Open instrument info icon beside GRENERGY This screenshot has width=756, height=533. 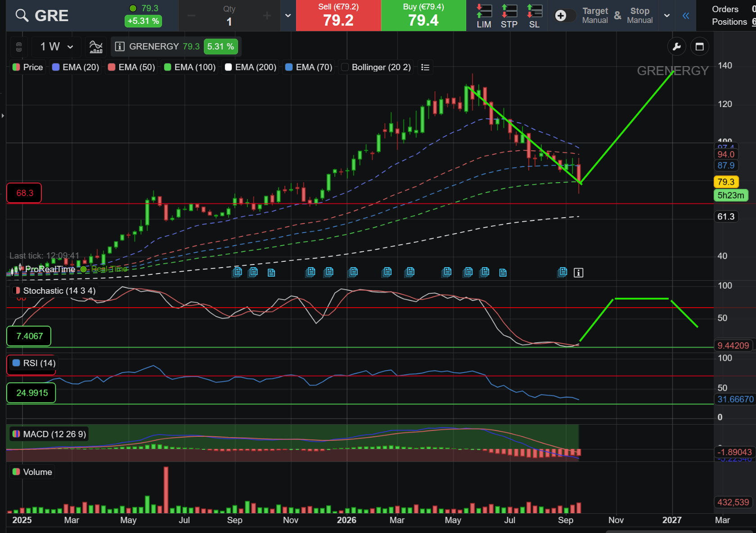(x=120, y=47)
